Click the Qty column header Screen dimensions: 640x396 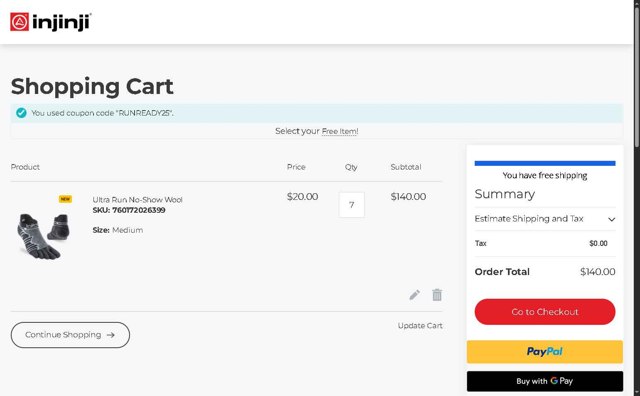pyautogui.click(x=351, y=167)
